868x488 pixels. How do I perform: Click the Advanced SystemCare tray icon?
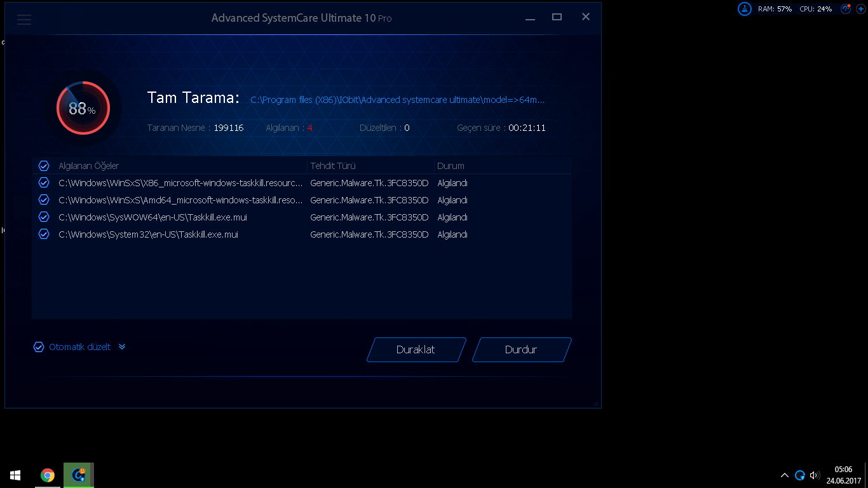tap(800, 475)
